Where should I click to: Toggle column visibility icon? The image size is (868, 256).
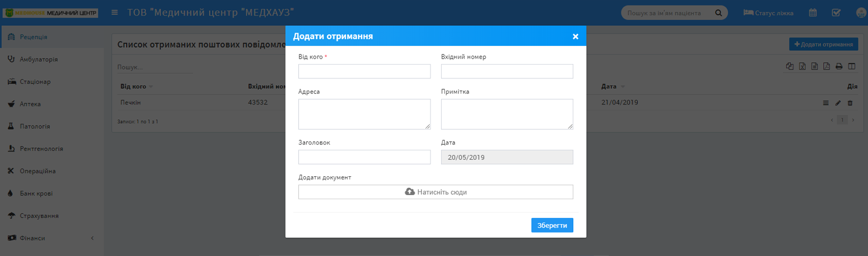click(x=852, y=66)
